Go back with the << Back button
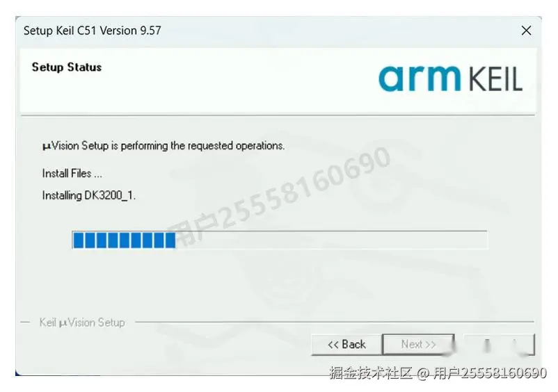The width and height of the screenshot is (558, 392). pos(346,344)
